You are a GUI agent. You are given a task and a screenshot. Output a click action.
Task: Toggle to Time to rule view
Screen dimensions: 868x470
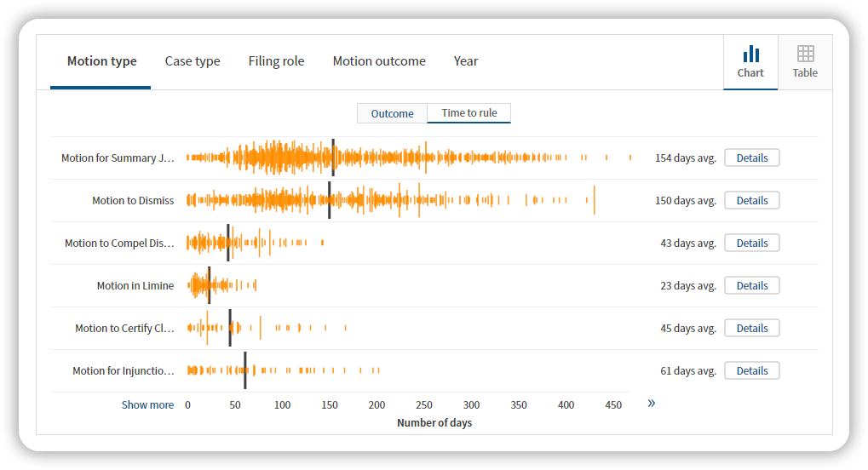click(x=469, y=113)
